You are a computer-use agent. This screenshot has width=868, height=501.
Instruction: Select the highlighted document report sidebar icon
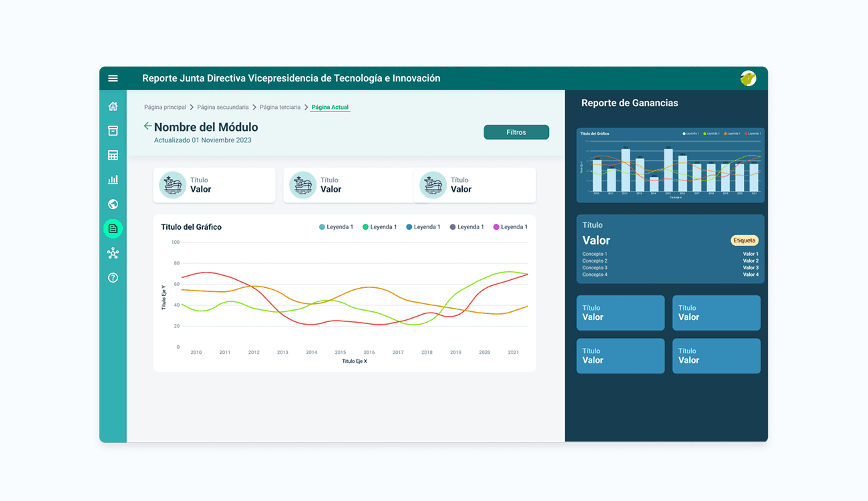113,228
